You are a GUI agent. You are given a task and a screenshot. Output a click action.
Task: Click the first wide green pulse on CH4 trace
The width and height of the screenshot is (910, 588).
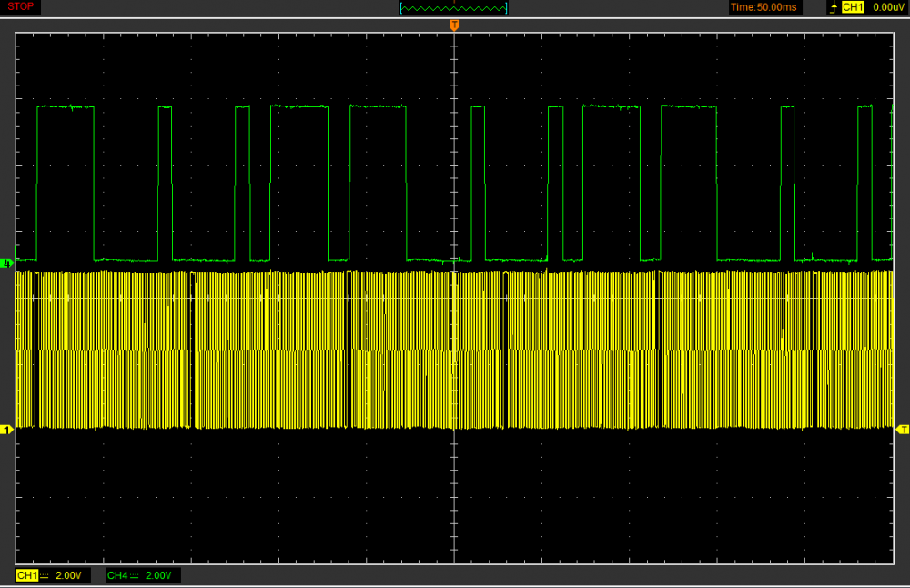pyautogui.click(x=65, y=107)
